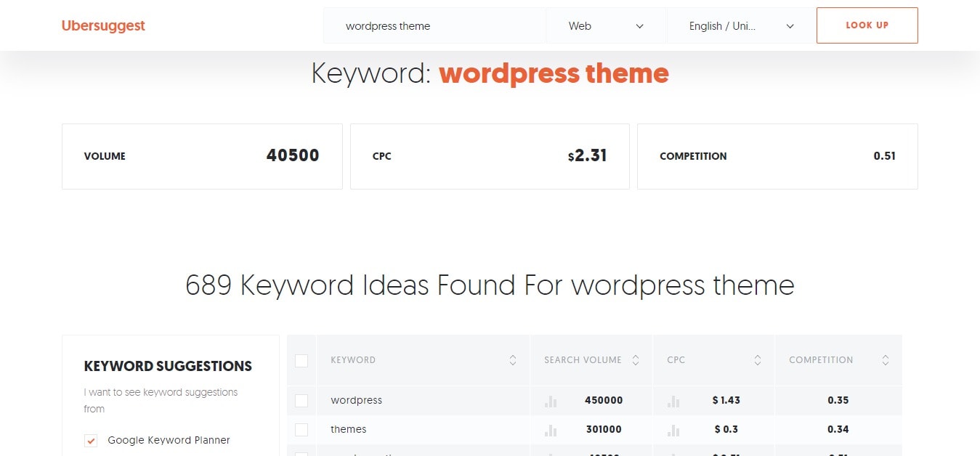Focus the keyword search field
Screen dimensions: 980x456
pyautogui.click(x=434, y=26)
